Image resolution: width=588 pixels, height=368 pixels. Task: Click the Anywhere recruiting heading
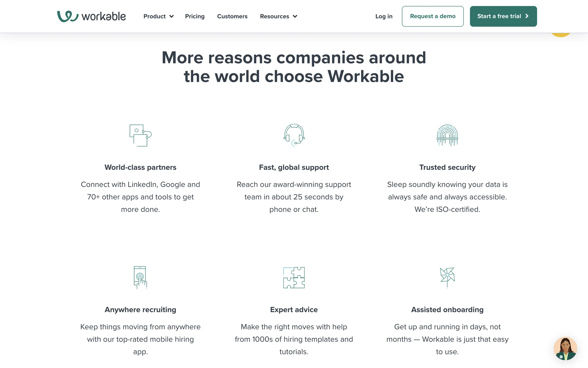tap(140, 310)
